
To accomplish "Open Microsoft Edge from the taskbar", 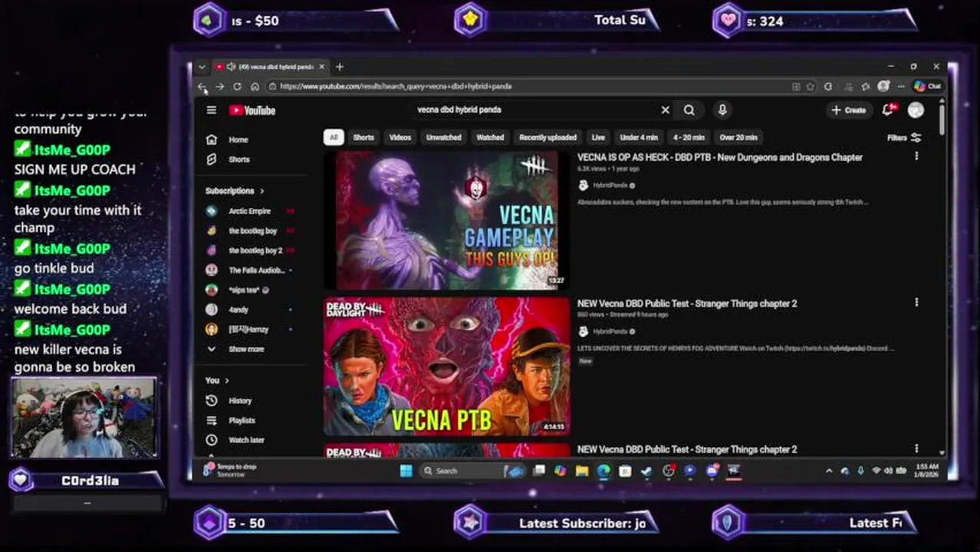I will [603, 471].
